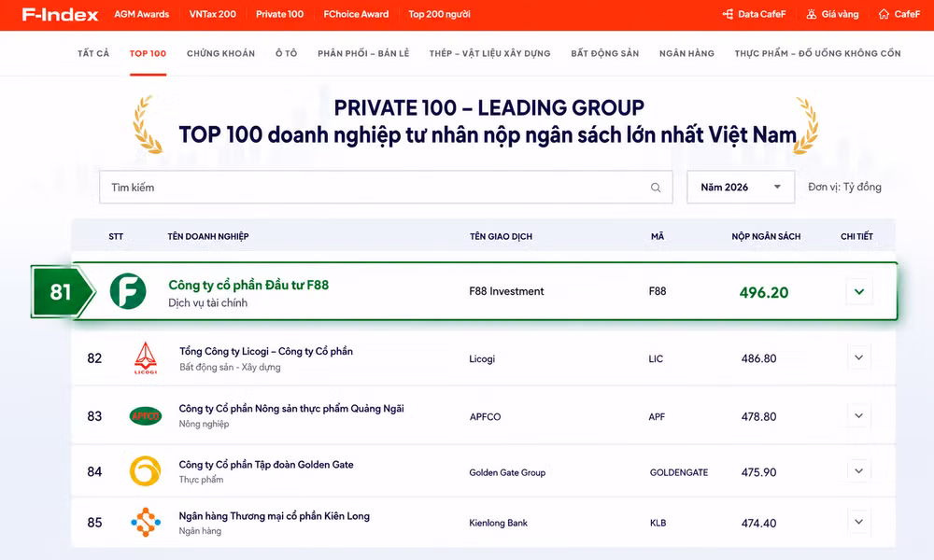Screen dimensions: 934x560
Task: Click the GOLDENGATE ticker code
Action: tap(679, 472)
